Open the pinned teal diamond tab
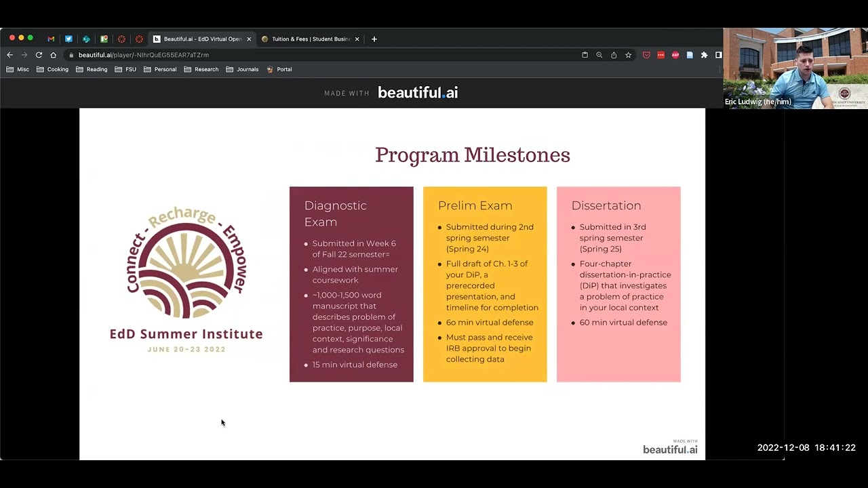868x488 pixels. point(86,39)
